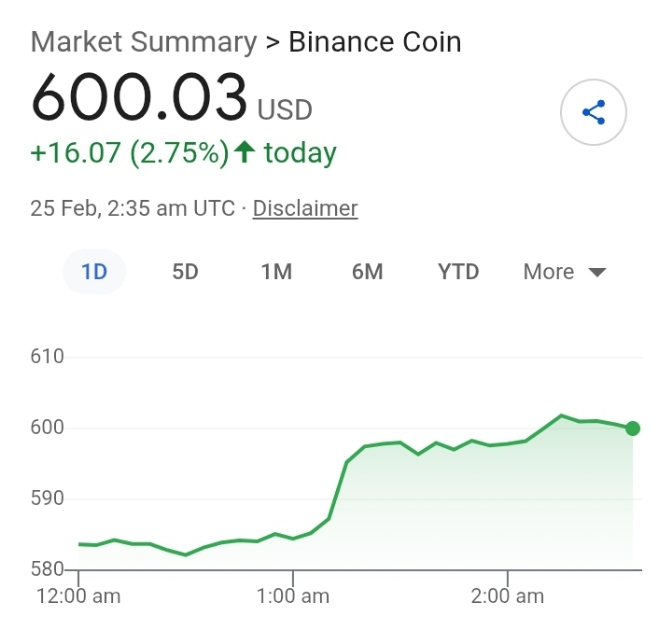Open the More ranges dropdown
The width and height of the screenshot is (672, 624).
(564, 272)
